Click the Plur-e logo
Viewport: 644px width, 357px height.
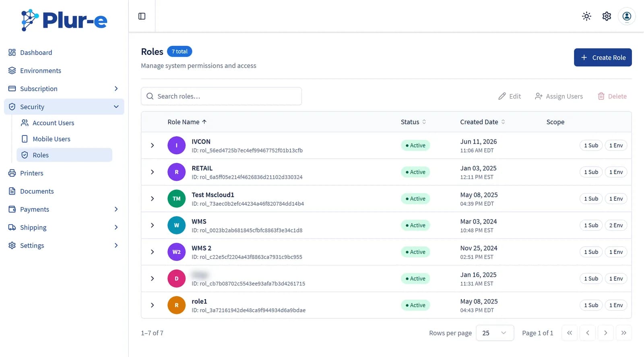point(64,20)
